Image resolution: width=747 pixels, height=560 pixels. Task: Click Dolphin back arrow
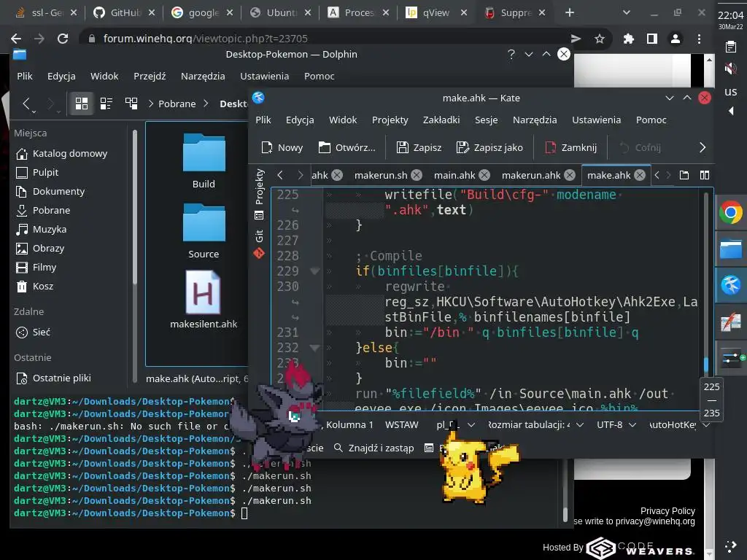pyautogui.click(x=27, y=104)
